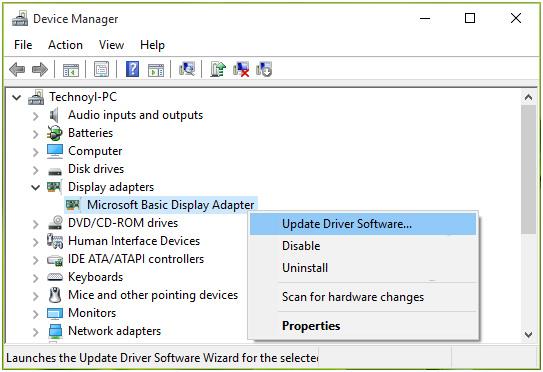Viewport: 543px width, 372px height.
Task: Toggle the console tree pane icon
Action: pos(71,69)
